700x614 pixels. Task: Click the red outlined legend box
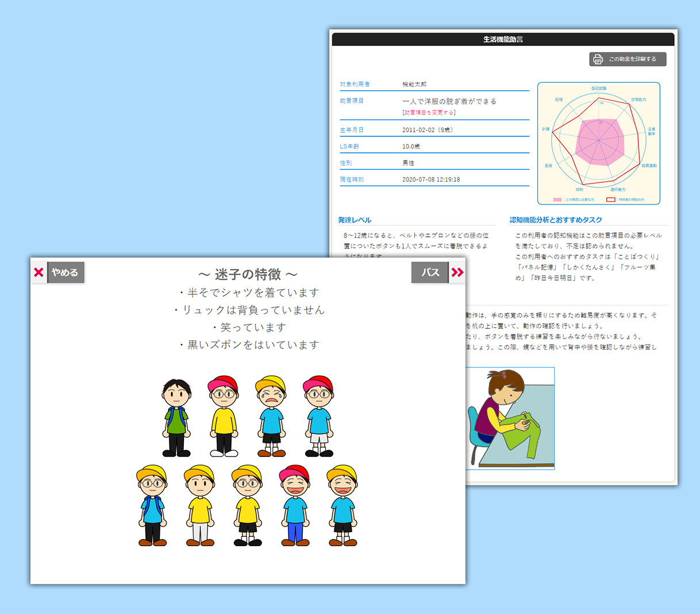point(610,199)
